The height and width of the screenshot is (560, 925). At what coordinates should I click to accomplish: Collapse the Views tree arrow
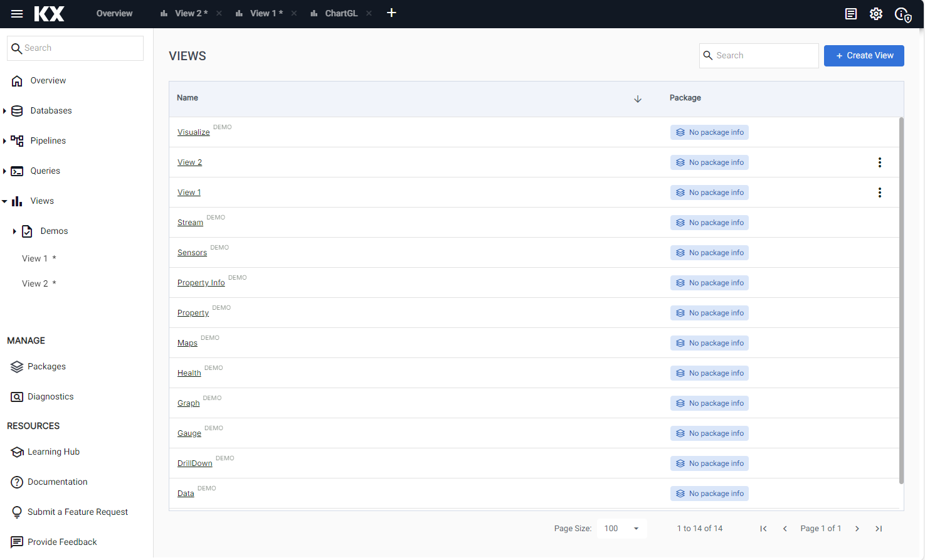pyautogui.click(x=4, y=201)
